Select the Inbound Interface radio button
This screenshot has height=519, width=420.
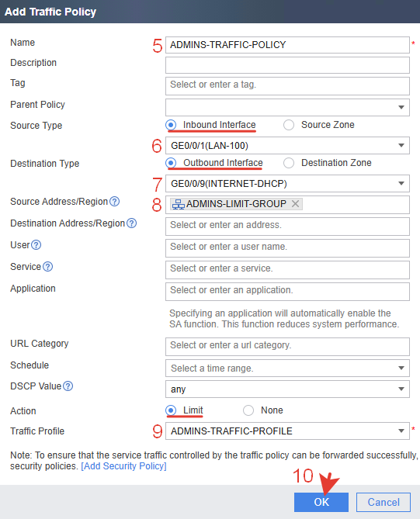pyautogui.click(x=171, y=125)
